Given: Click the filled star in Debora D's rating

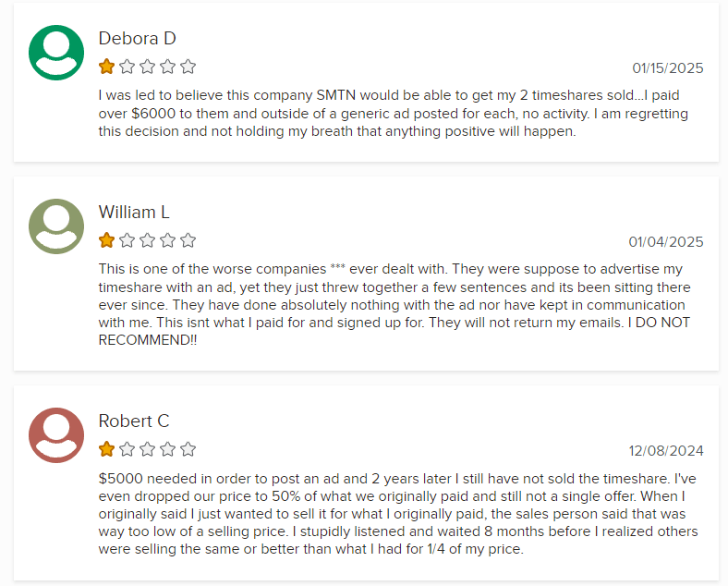Looking at the screenshot, I should pyautogui.click(x=107, y=67).
